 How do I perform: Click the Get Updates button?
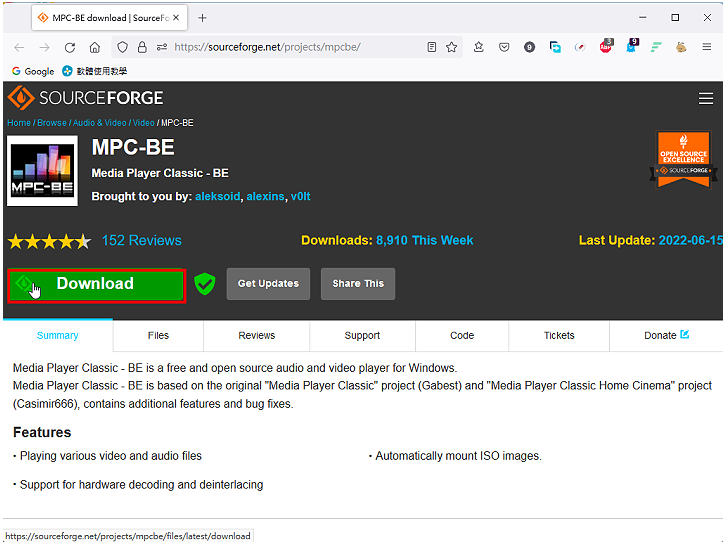click(x=268, y=284)
